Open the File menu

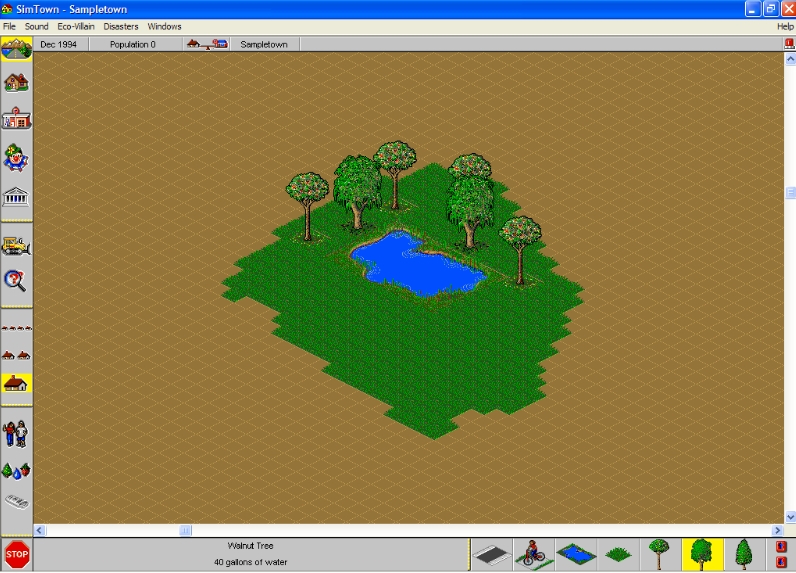pyautogui.click(x=10, y=26)
